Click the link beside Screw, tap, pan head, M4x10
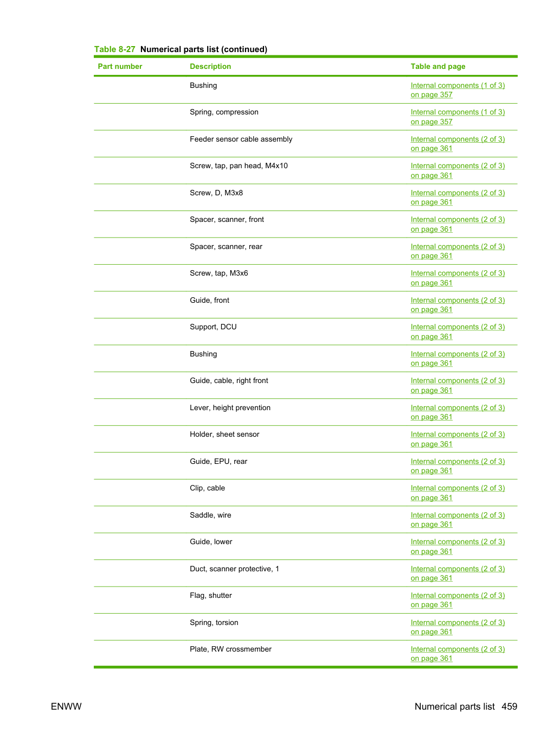 click(458, 170)
